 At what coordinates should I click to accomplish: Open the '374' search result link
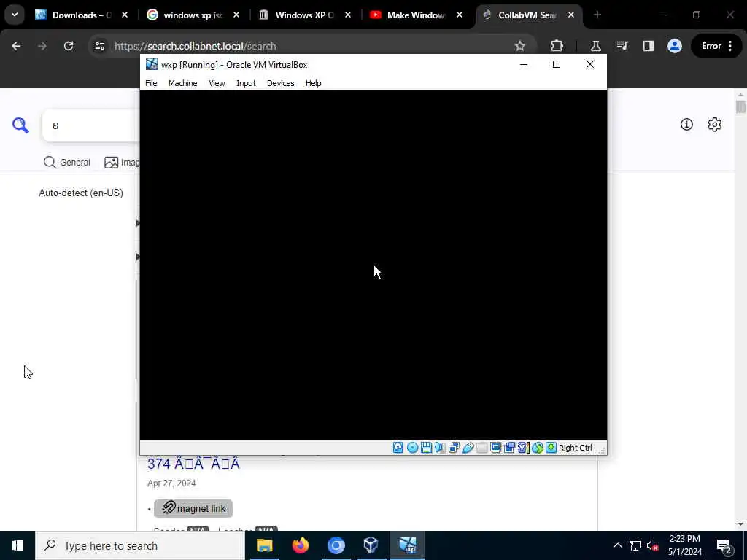pyautogui.click(x=193, y=463)
